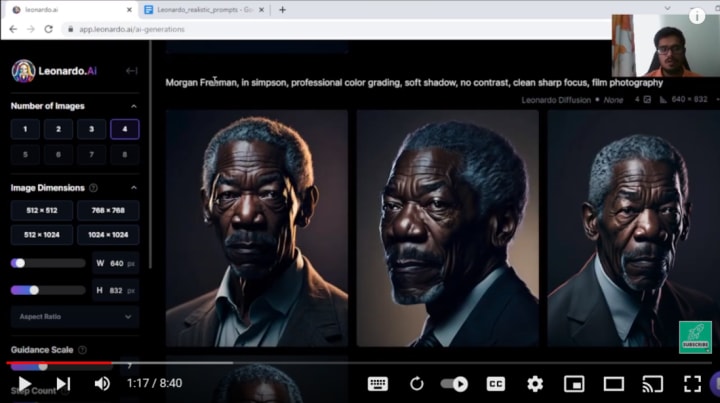
Task: Set number of images to 6
Action: coord(58,155)
